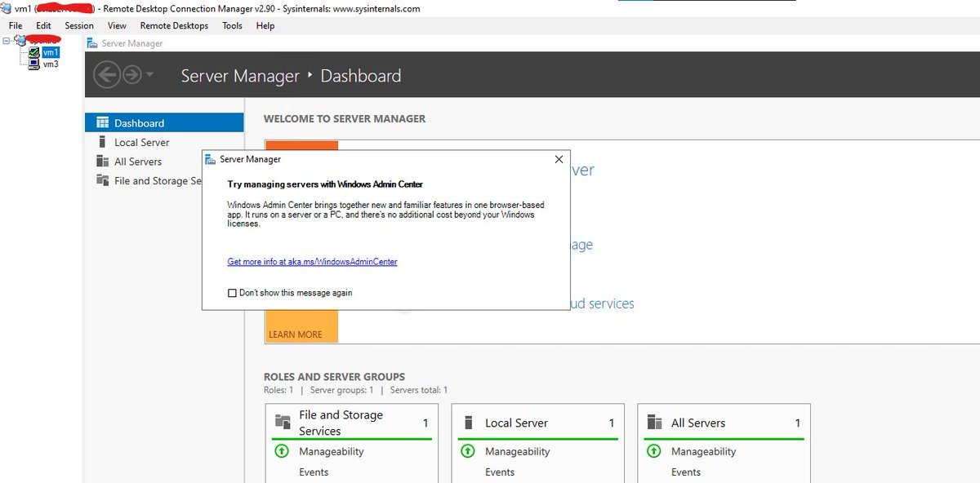This screenshot has width=980, height=483.
Task: Open Events in All Servers tile
Action: tap(686, 472)
